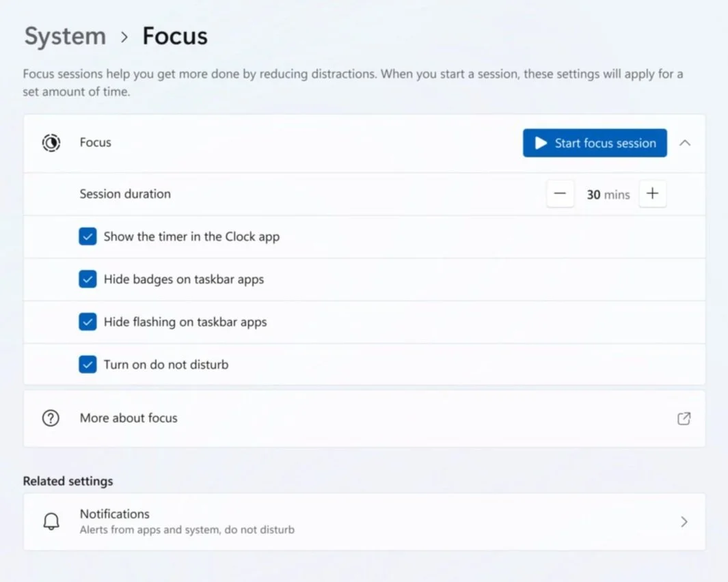Go back to System in breadcrumb
The height and width of the screenshot is (582, 728).
(65, 36)
